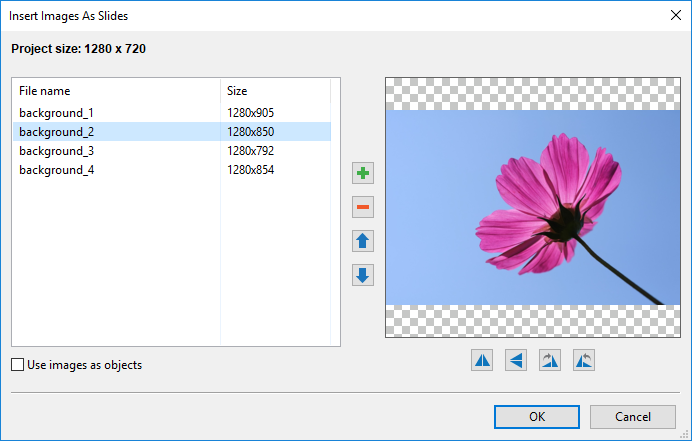692x441 pixels.
Task: Click the Cancel button
Action: [x=633, y=417]
